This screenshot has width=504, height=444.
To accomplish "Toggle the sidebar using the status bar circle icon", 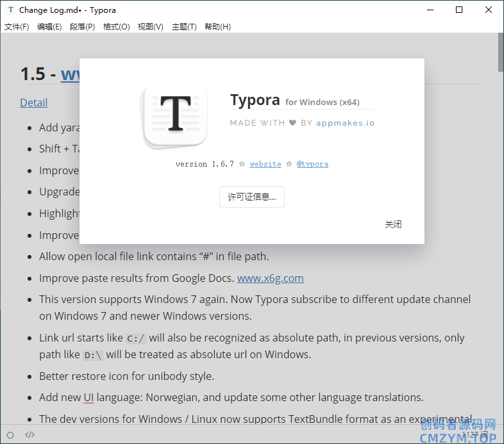I will pos(10,435).
